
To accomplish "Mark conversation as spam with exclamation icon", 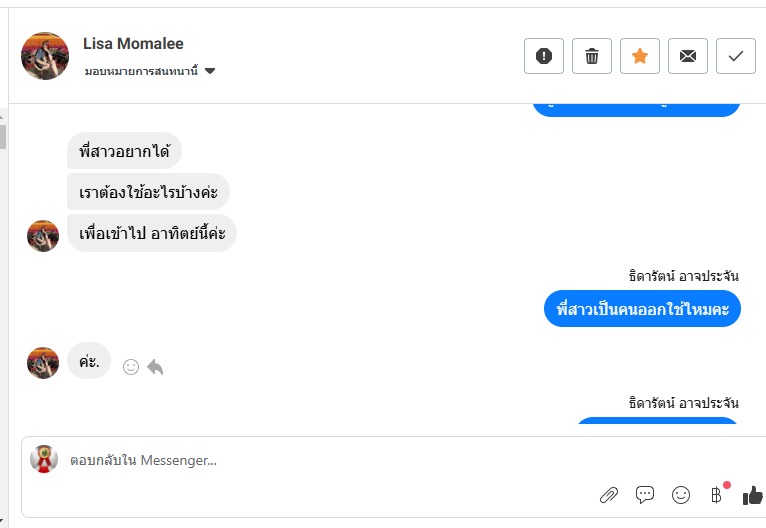I will click(544, 56).
